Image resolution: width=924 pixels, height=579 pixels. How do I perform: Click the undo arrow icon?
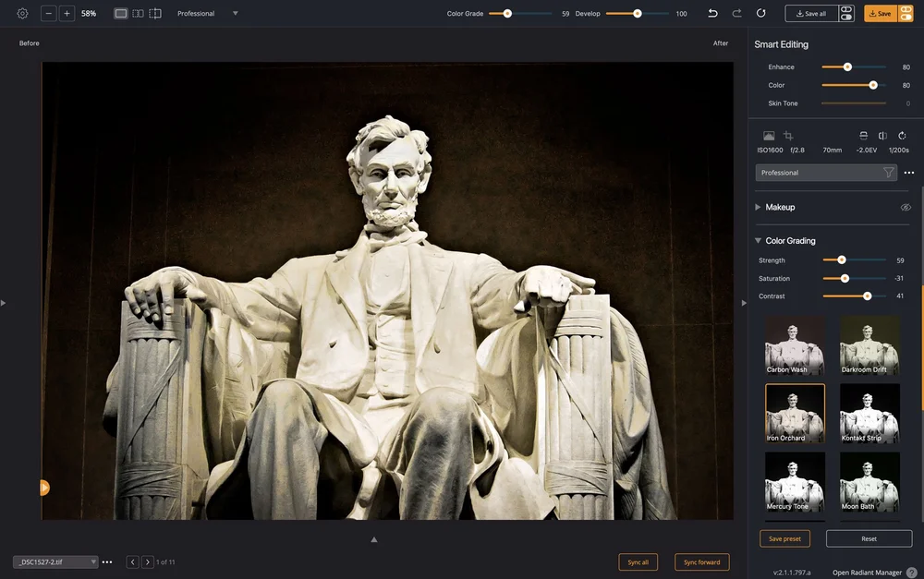click(712, 13)
